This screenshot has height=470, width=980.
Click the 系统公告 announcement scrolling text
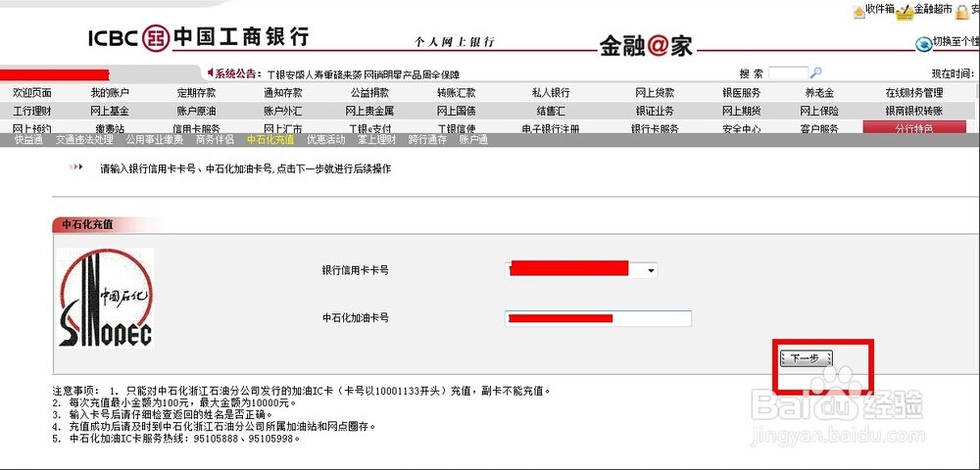coord(364,74)
